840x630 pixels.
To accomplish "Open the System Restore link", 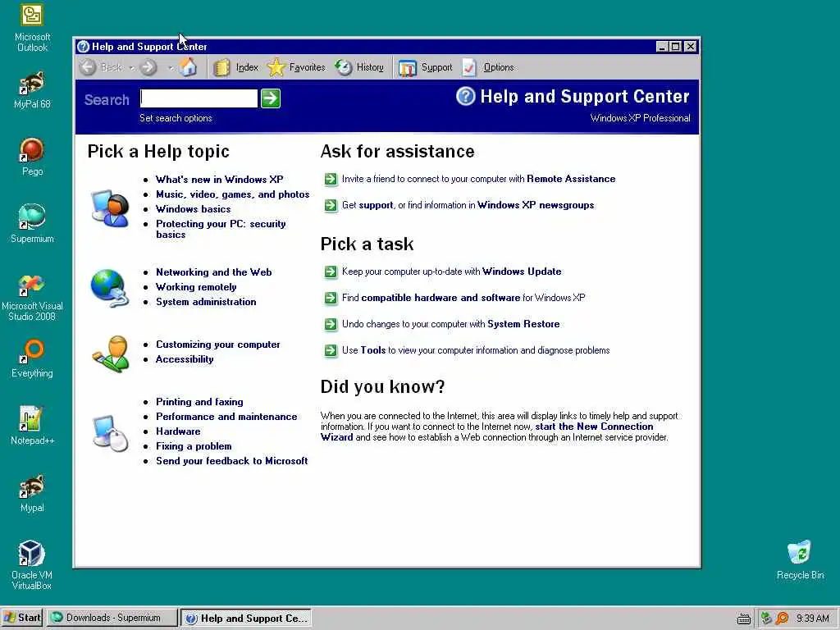I will [523, 324].
